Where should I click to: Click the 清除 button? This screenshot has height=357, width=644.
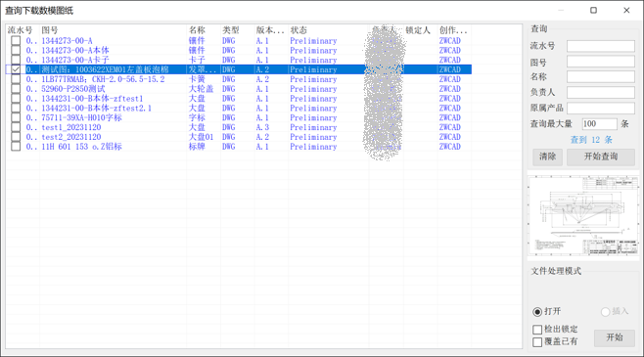[x=547, y=156]
